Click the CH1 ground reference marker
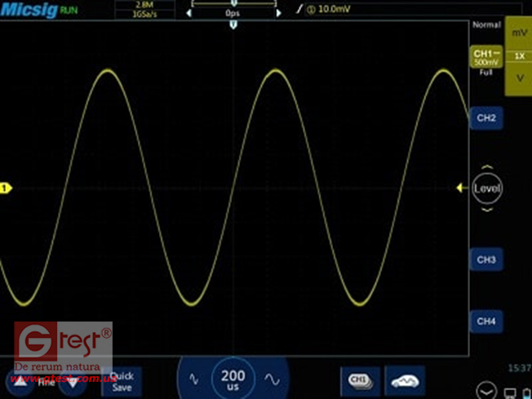Image resolution: width=532 pixels, height=399 pixels. coord(5,188)
